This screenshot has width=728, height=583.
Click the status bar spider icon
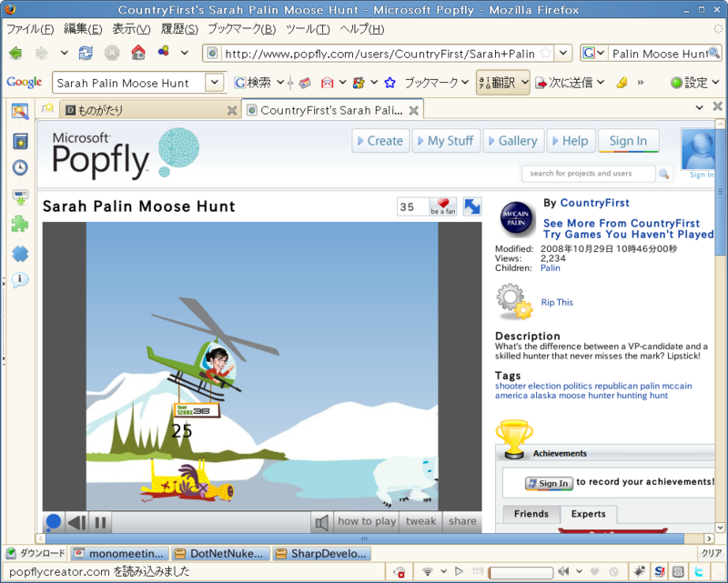click(x=640, y=571)
